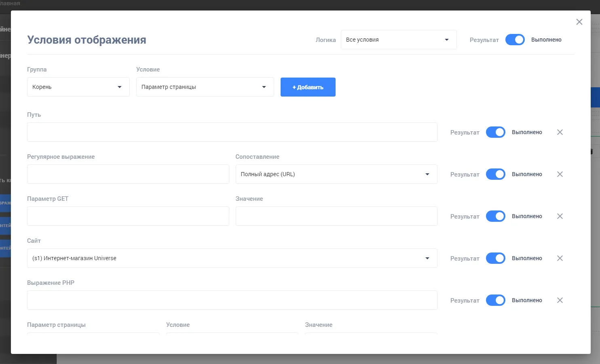The height and width of the screenshot is (364, 600).
Task: Open the Сайт selection dropdown
Action: tap(232, 258)
